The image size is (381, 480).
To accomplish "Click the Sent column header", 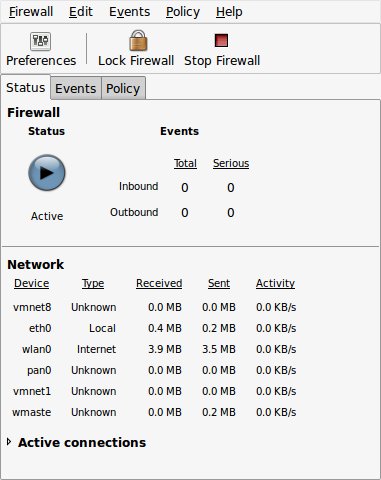I will coord(219,283).
